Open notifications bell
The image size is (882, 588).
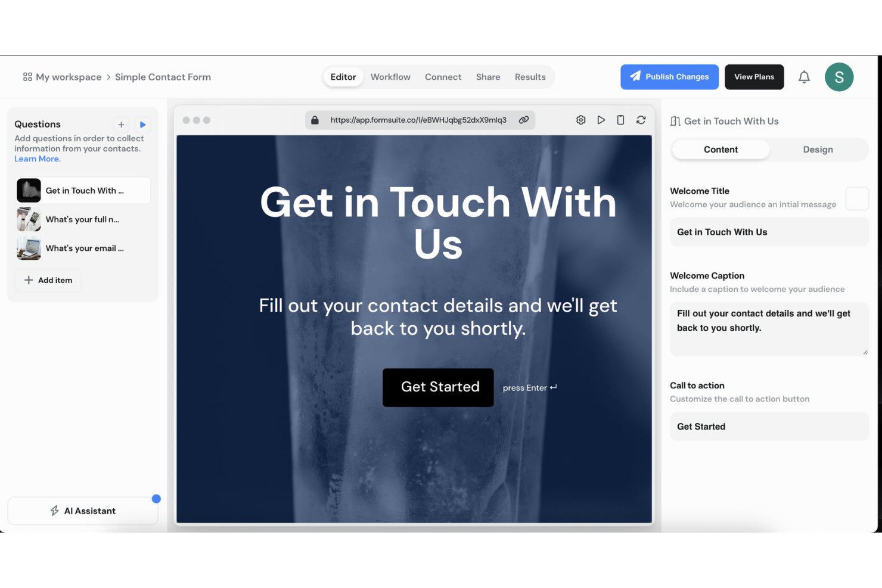(x=804, y=77)
